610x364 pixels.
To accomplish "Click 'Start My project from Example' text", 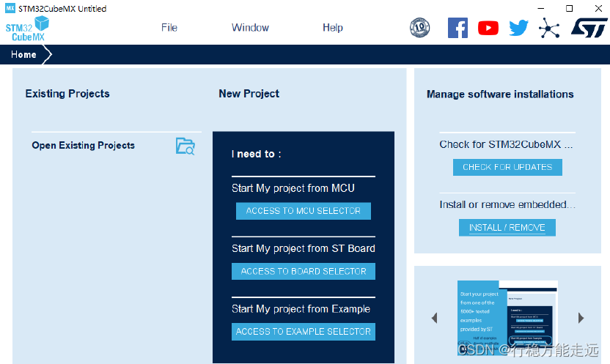I will click(x=301, y=309).
